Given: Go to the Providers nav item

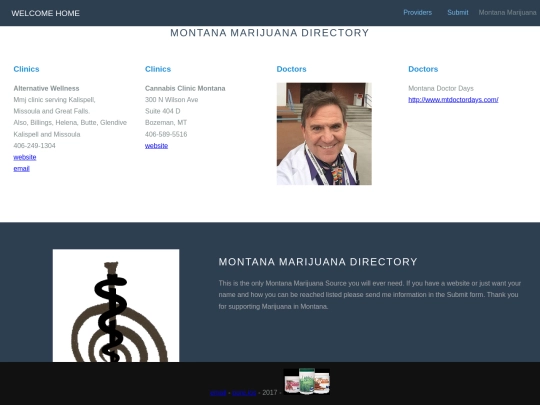Looking at the screenshot, I should (417, 12).
